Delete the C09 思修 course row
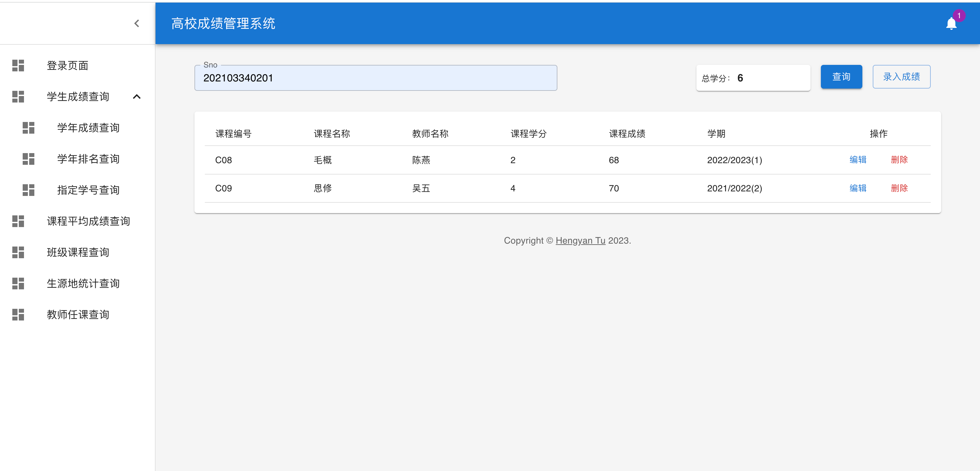Viewport: 980px width, 471px height. 899,188
